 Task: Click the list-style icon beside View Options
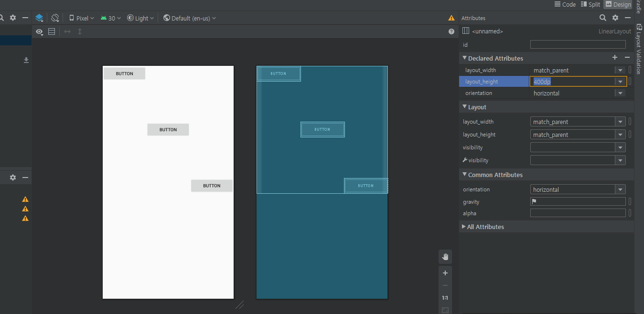point(52,31)
